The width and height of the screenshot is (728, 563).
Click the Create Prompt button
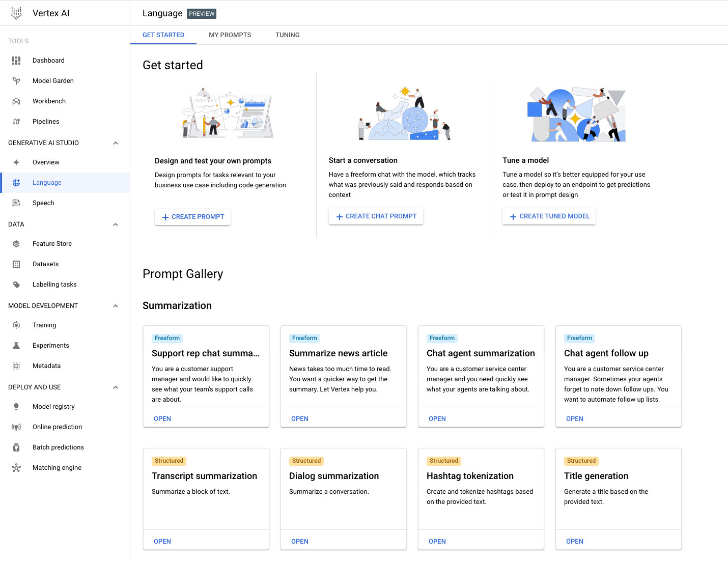pyautogui.click(x=193, y=217)
